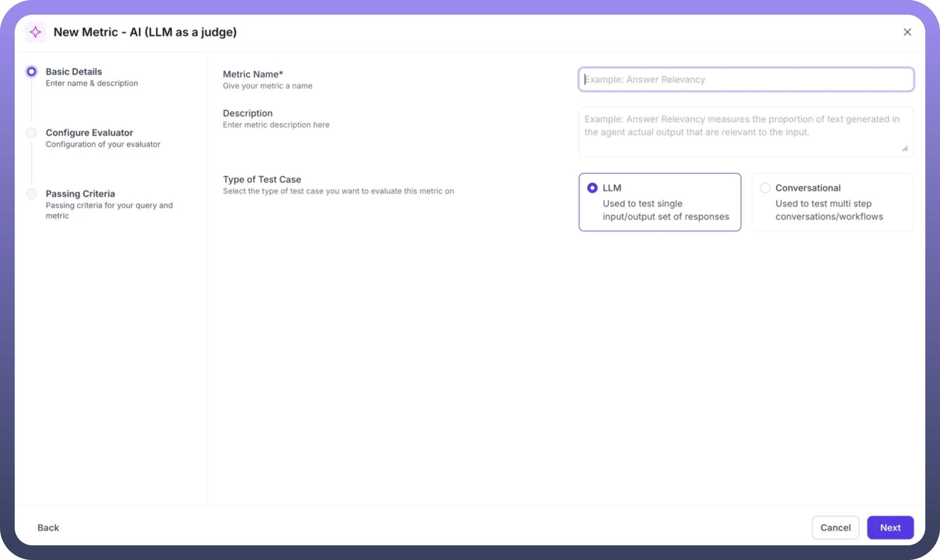940x560 pixels.
Task: Click the Passing Criteria step circle
Action: click(31, 194)
